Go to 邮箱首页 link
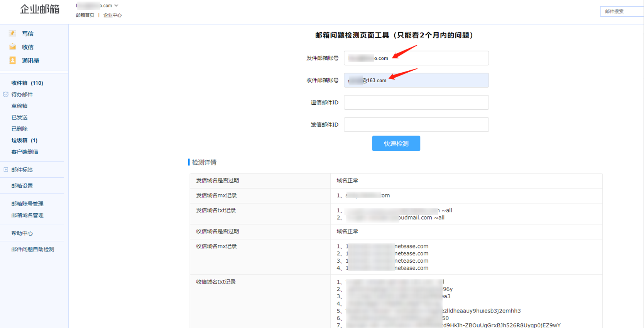Screen dimensions: 644x328 tap(85, 15)
